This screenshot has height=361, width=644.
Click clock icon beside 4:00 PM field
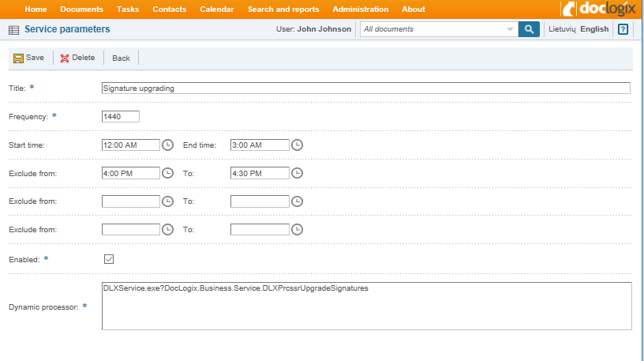click(x=167, y=173)
